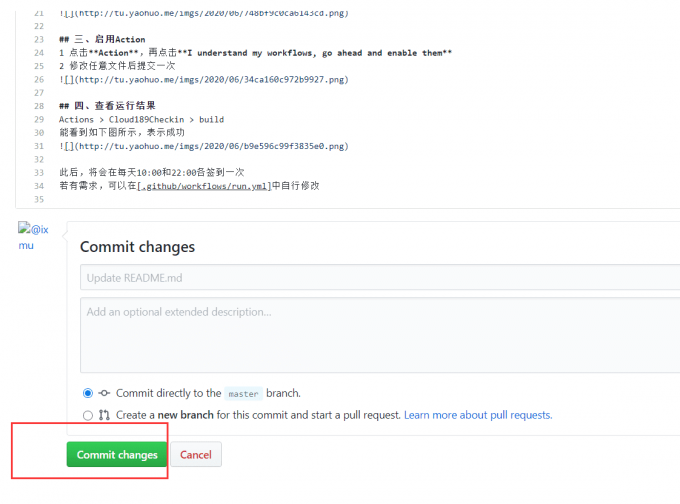Click the @ixmu avatar image
Screen dimensions: 680x504
(x=33, y=229)
